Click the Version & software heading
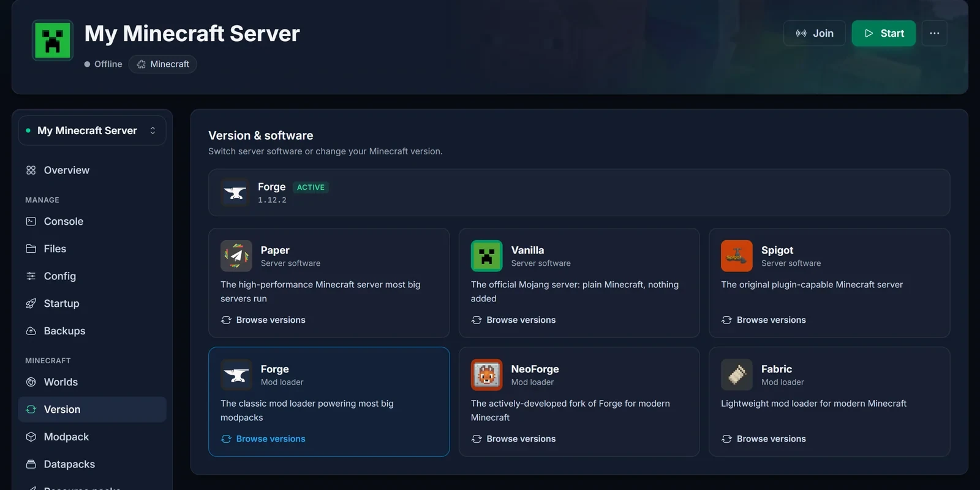Image resolution: width=980 pixels, height=490 pixels. pyautogui.click(x=261, y=135)
